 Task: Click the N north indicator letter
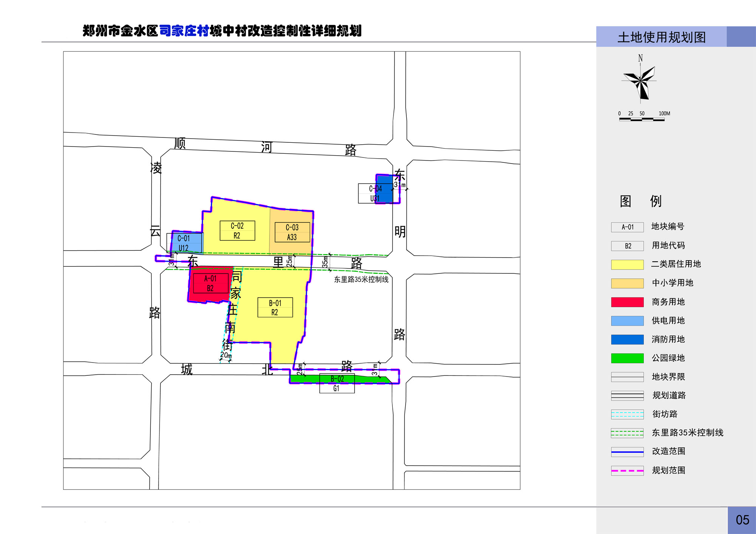[640, 58]
